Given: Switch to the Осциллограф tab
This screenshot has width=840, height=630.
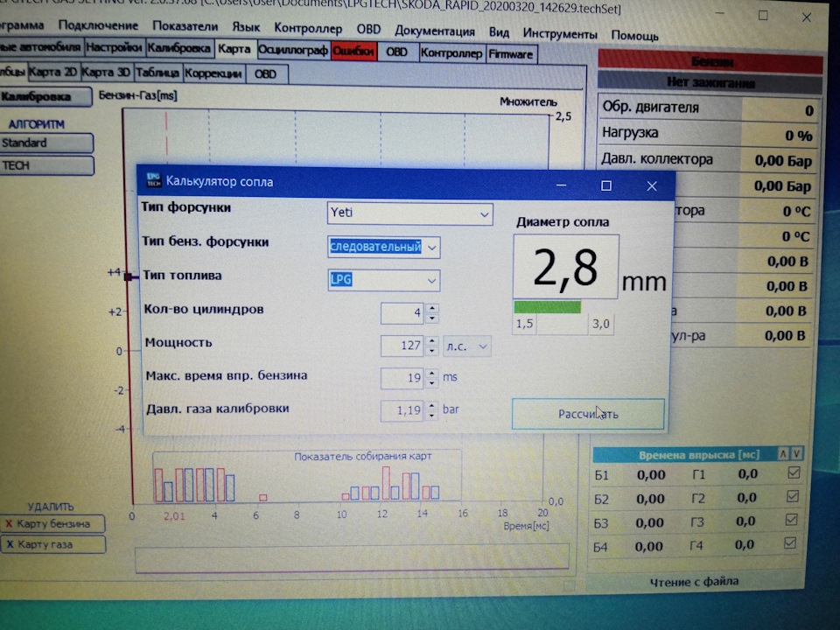Looking at the screenshot, I should (291, 52).
